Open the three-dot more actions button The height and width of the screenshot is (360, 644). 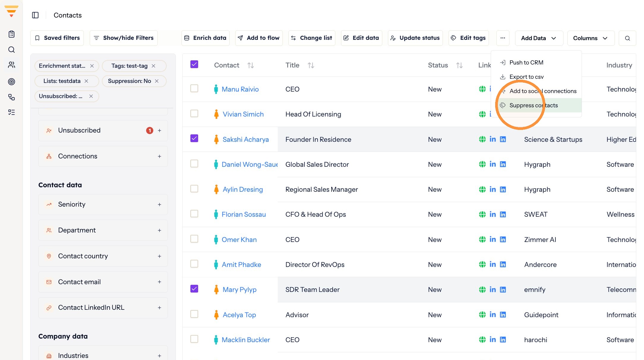coord(503,38)
